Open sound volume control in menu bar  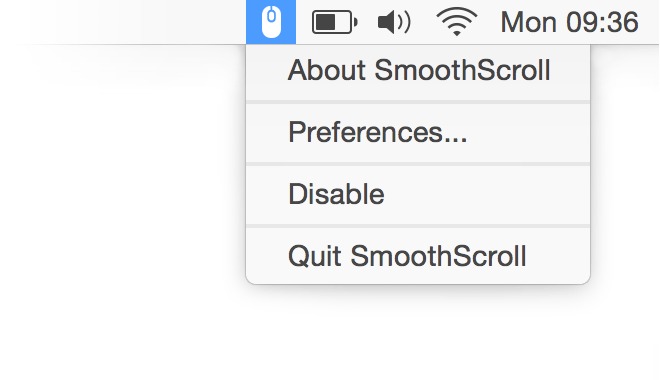(394, 22)
